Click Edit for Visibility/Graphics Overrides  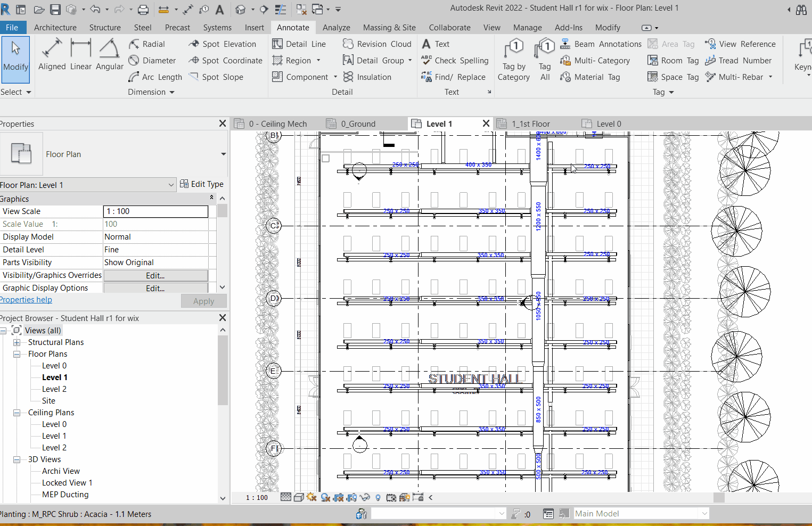tap(155, 275)
